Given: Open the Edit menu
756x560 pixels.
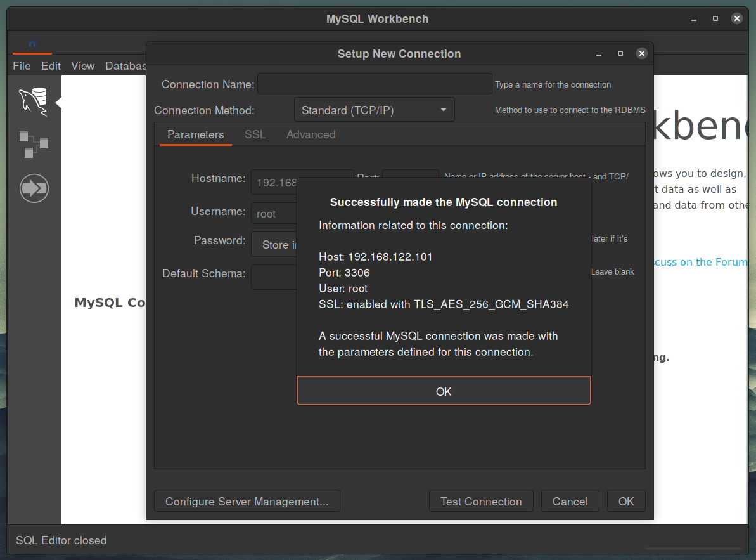Looking at the screenshot, I should (51, 65).
